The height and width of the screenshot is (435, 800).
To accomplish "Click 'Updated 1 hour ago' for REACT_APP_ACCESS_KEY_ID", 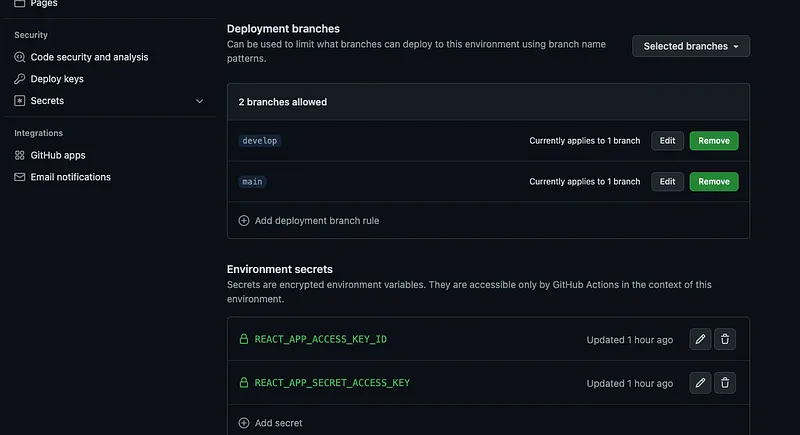I will (630, 340).
